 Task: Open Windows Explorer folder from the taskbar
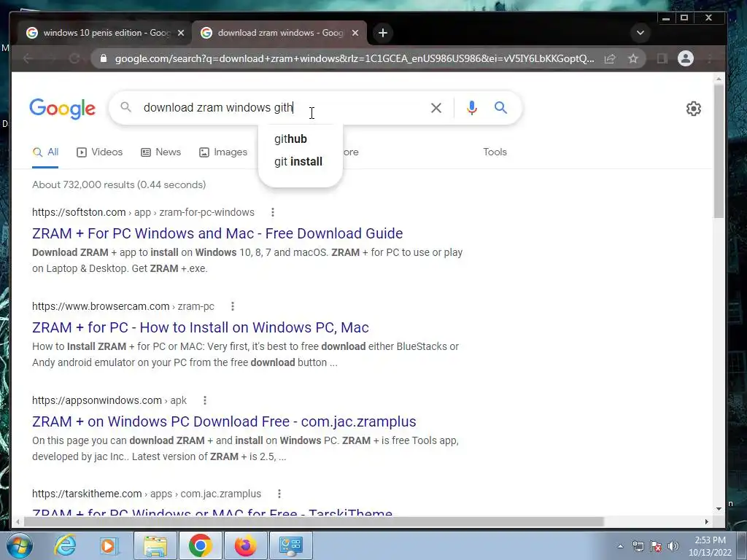(155, 545)
